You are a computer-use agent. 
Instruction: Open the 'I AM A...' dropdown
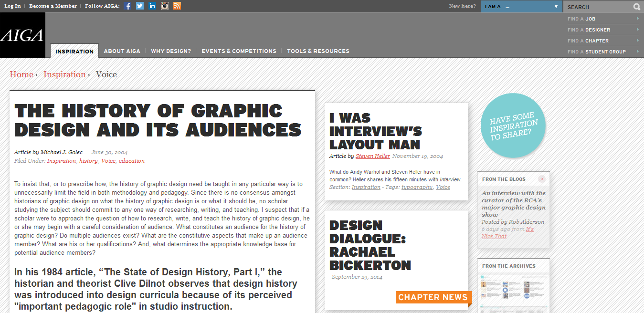point(521,7)
